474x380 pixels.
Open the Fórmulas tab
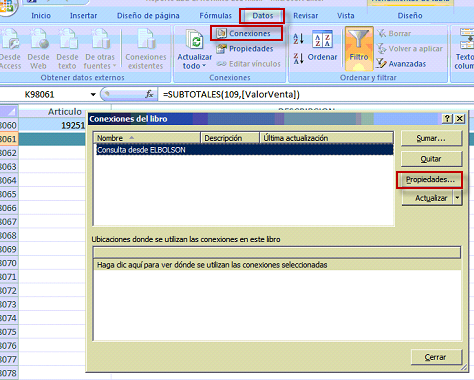coord(215,16)
